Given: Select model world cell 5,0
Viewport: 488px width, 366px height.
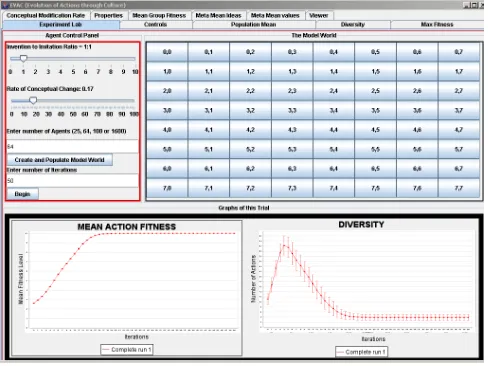Looking at the screenshot, I should click(167, 149).
